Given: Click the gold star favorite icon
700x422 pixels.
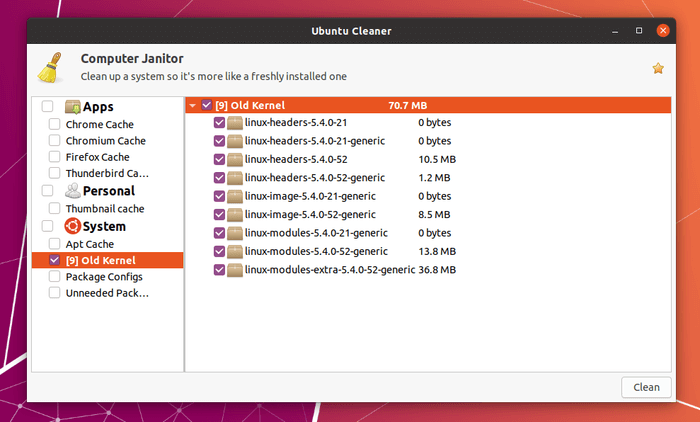Looking at the screenshot, I should coord(658,68).
